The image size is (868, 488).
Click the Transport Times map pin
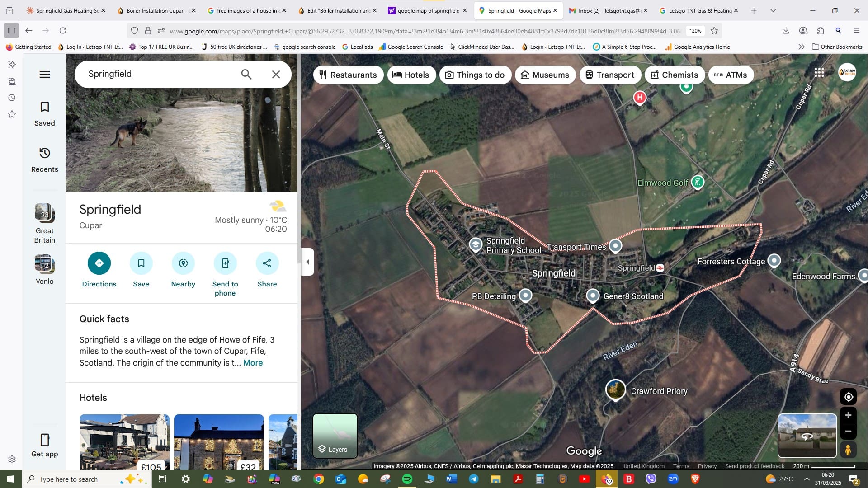click(615, 245)
